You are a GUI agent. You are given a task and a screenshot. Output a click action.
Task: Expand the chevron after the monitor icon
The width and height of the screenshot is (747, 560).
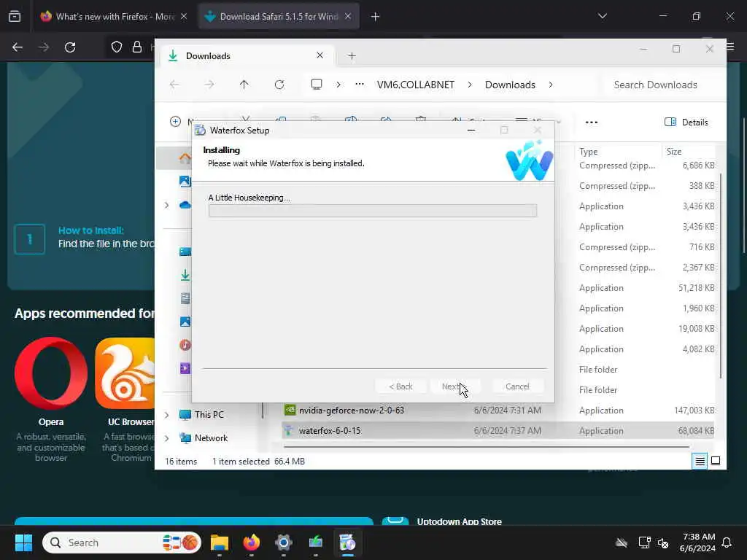point(338,85)
